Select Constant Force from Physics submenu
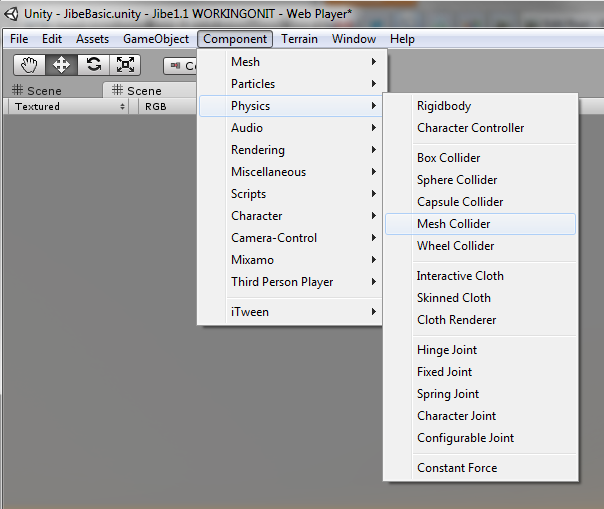Image resolution: width=604 pixels, height=509 pixels. [457, 468]
